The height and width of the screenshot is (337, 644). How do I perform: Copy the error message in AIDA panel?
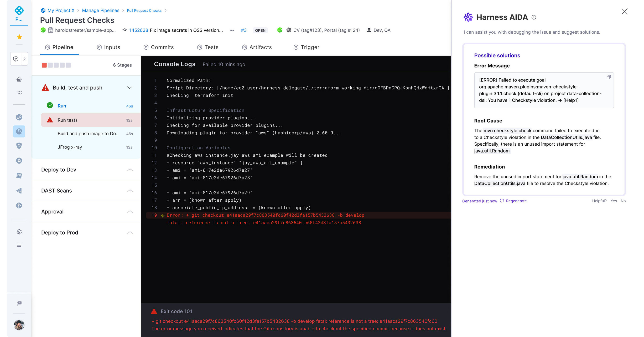pos(608,77)
